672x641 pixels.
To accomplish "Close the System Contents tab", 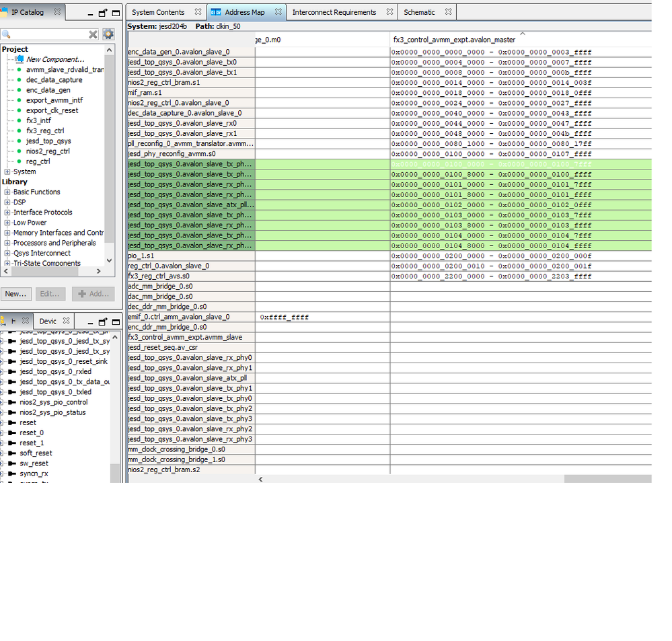I will click(198, 12).
